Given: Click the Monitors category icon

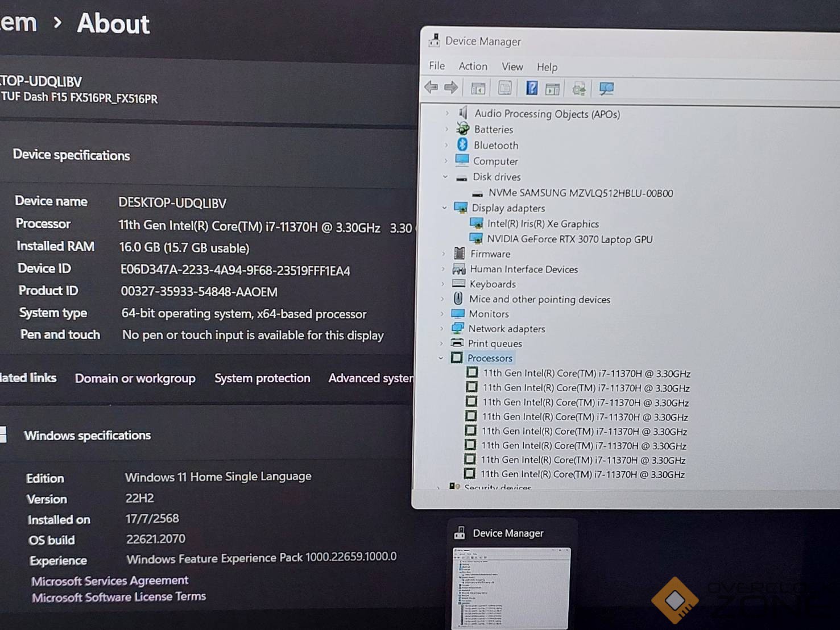Looking at the screenshot, I should point(457,313).
